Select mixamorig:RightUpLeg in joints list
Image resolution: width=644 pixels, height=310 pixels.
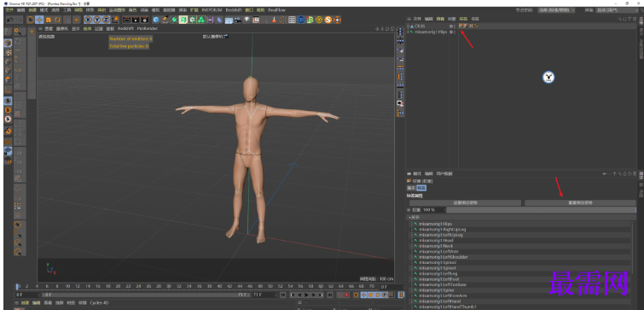443,230
